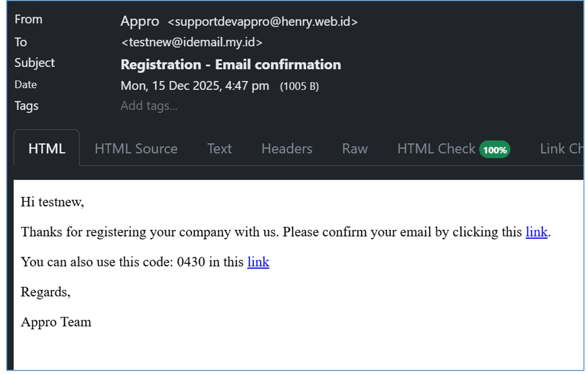The height and width of the screenshot is (374, 588).
Task: Show the plain Text tab
Action: pos(220,149)
